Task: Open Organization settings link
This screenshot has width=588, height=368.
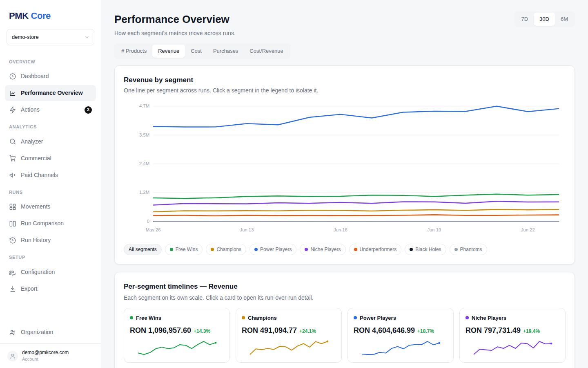Action: [50, 332]
